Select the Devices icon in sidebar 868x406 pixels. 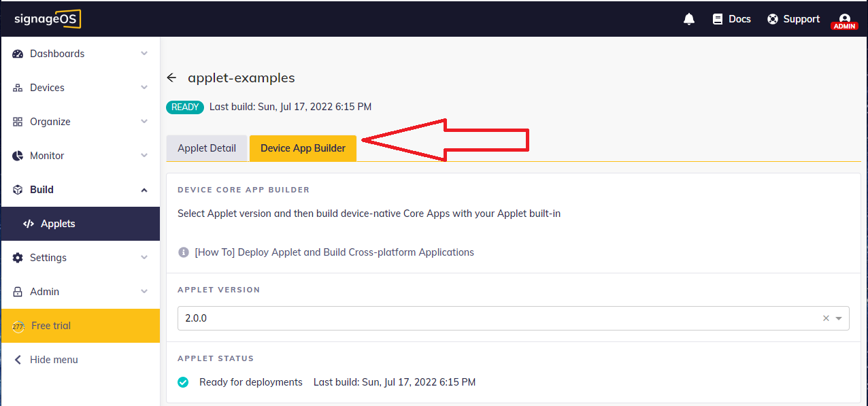point(17,87)
